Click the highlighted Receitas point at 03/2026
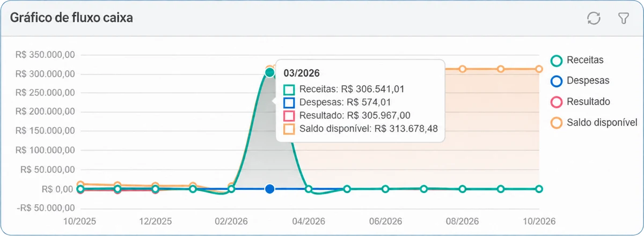The width and height of the screenshot is (644, 236). click(270, 72)
